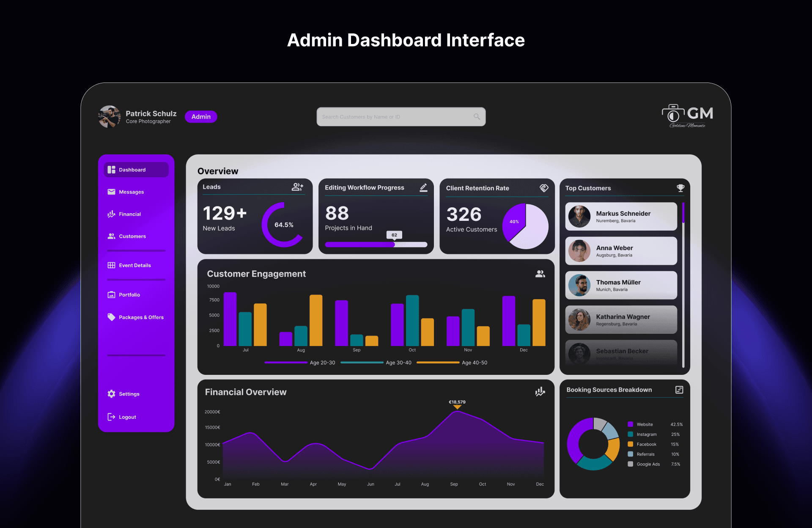The width and height of the screenshot is (812, 528).
Task: Click the pencil icon on Editing Workflow Progress
Action: (423, 187)
